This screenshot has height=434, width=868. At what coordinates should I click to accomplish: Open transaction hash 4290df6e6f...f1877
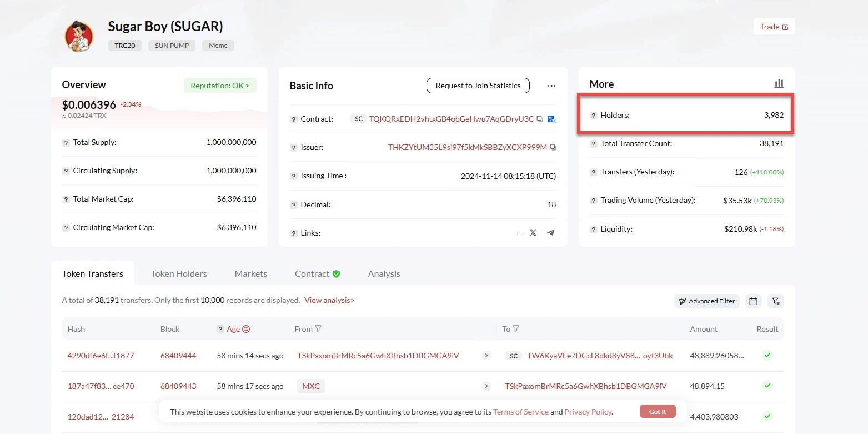coord(101,356)
